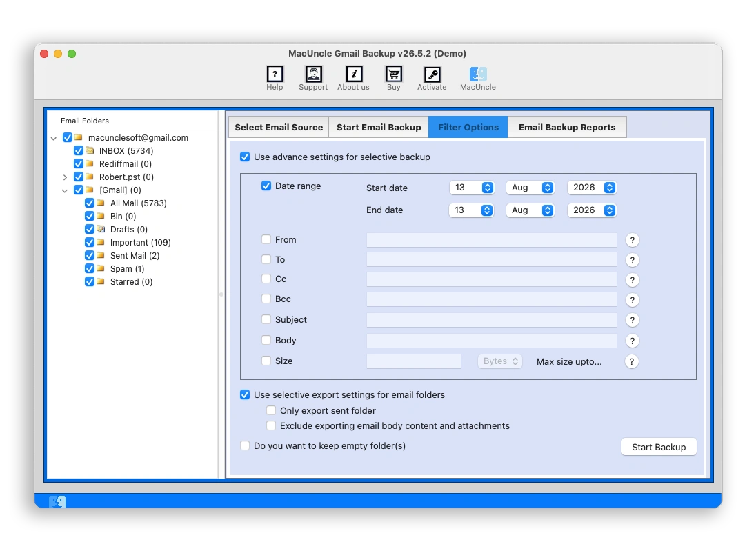Click the MacUncle logo in status bar
756x551 pixels.
57,501
